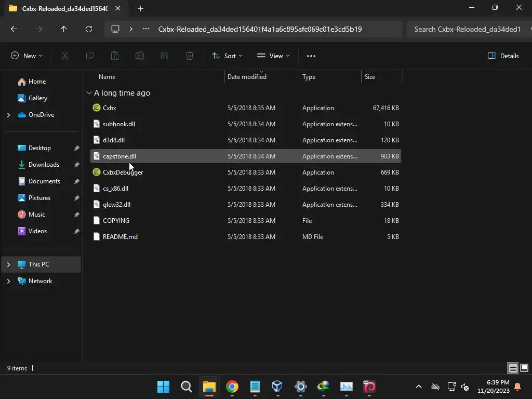Image resolution: width=532 pixels, height=399 pixels.
Task: Refresh the current folder view
Action: pyautogui.click(x=89, y=29)
